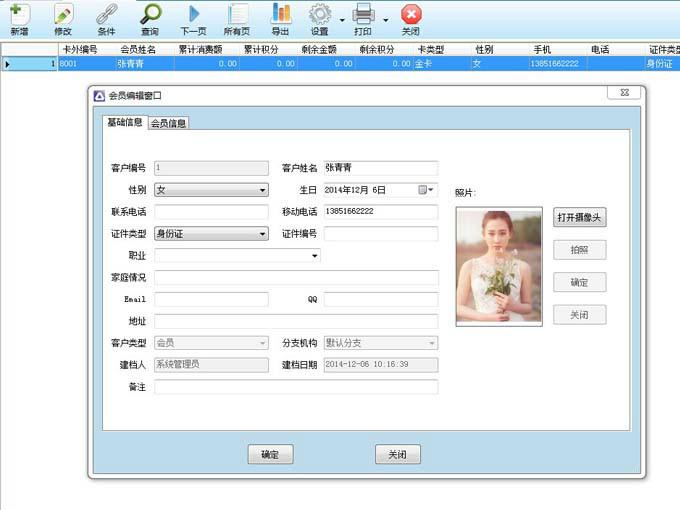Image resolution: width=680 pixels, height=510 pixels.
Task: Click the 导出 (Export) chart icon
Action: point(281,20)
